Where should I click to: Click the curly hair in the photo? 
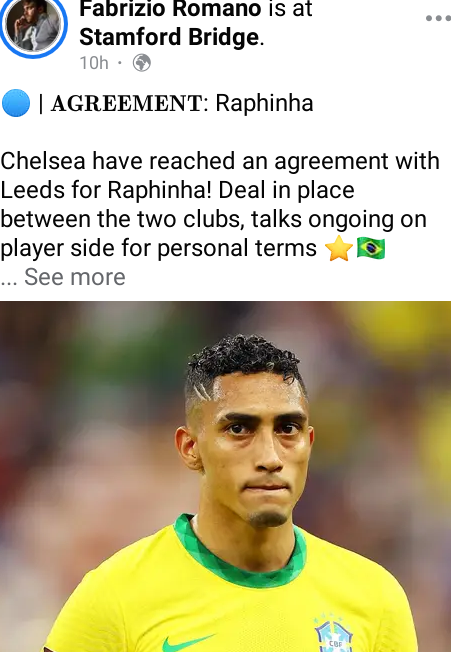[245, 358]
